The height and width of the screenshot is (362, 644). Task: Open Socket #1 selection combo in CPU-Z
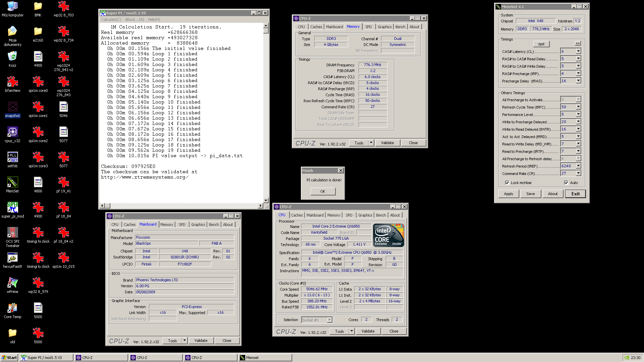[317, 320]
